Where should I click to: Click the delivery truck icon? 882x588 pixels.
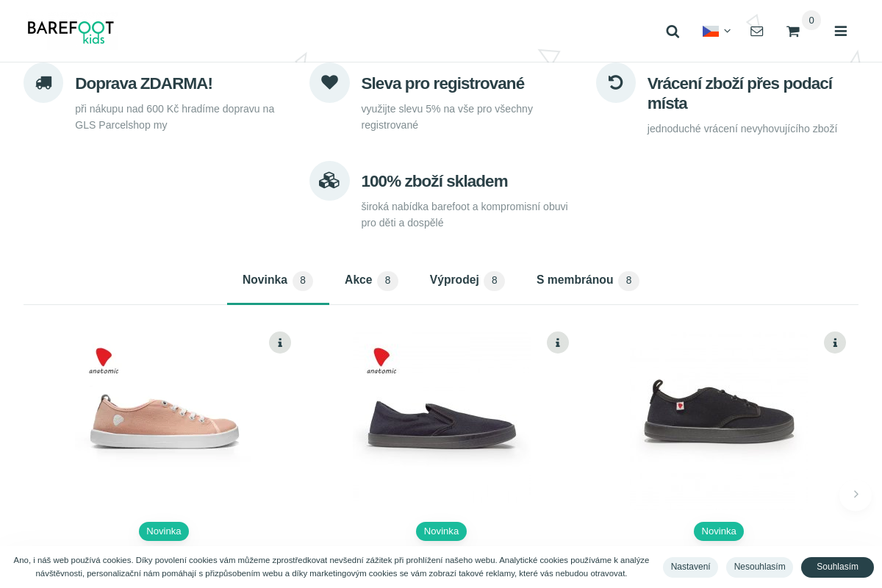tap(43, 82)
